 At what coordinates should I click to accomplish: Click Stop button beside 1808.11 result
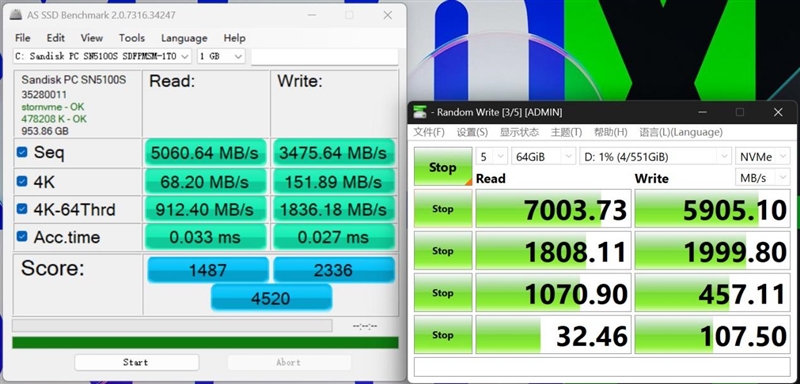tap(442, 251)
